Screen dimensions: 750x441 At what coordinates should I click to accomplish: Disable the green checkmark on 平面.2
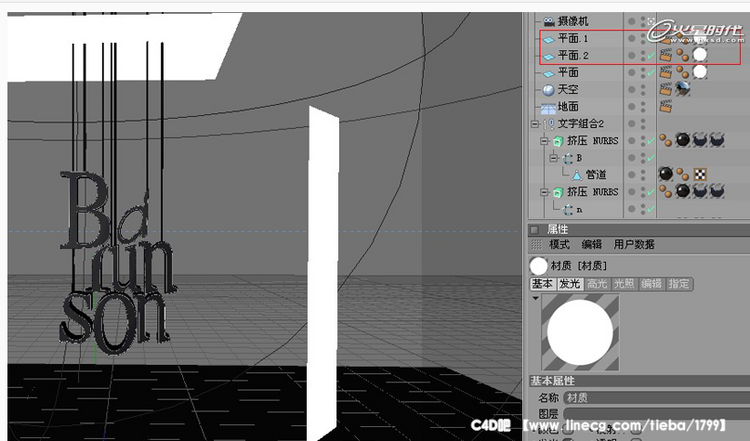651,56
